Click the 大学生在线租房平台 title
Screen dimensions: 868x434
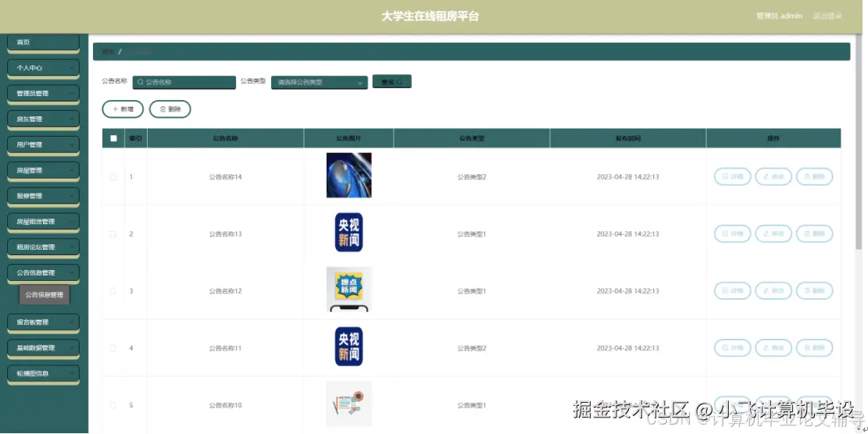430,16
